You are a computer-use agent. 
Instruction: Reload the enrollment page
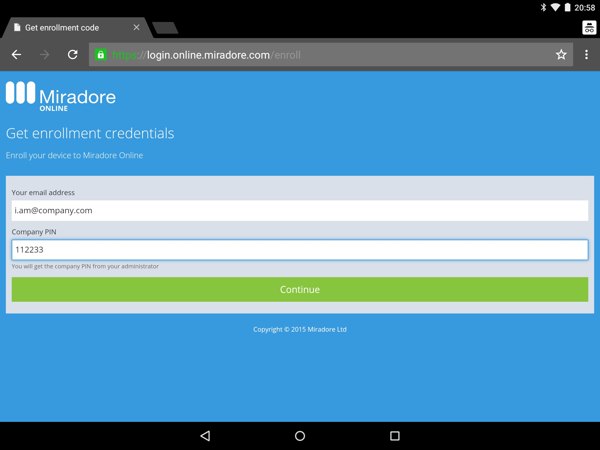coord(73,55)
